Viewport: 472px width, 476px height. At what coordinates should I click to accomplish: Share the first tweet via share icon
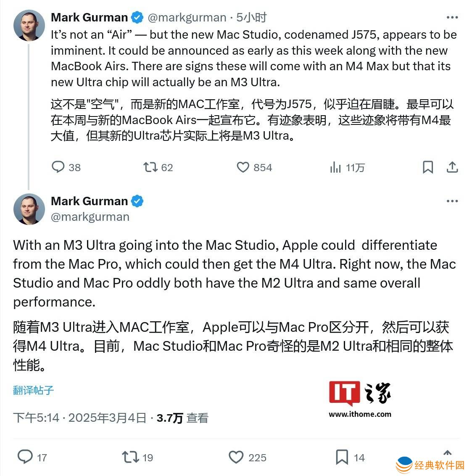[452, 167]
